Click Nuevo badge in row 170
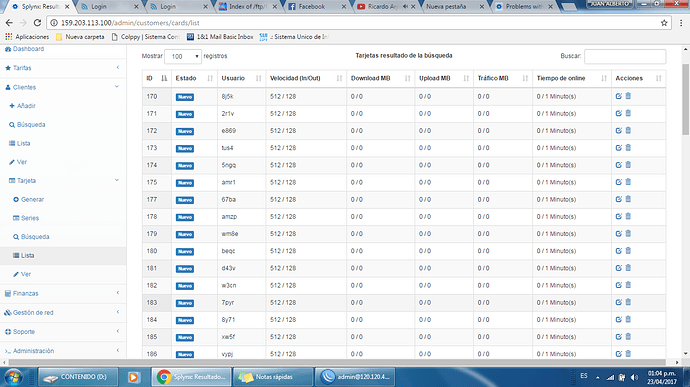Viewport: 690px width, 387px height. click(x=185, y=97)
